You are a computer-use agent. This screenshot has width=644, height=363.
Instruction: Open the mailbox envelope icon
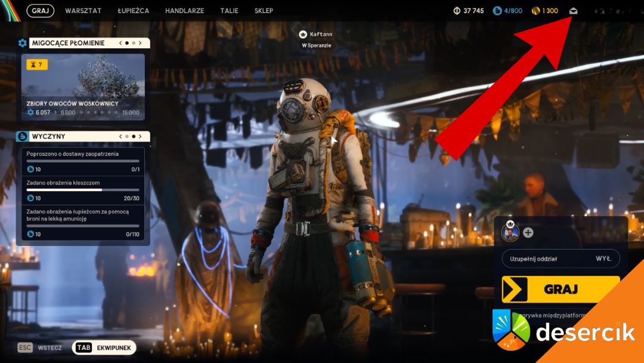[574, 11]
